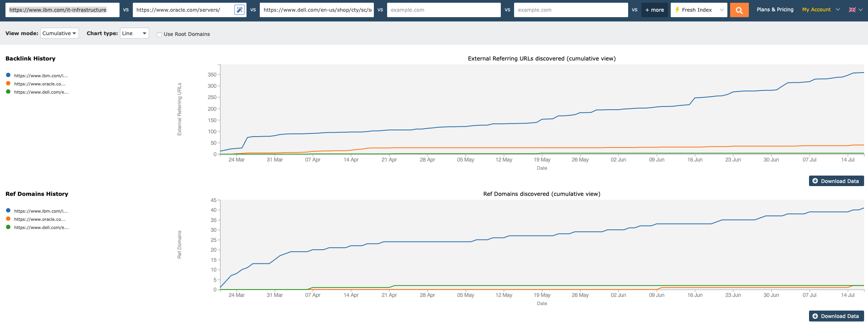This screenshot has width=868, height=325.
Task: Click the orange search magnifier button
Action: pos(739,10)
